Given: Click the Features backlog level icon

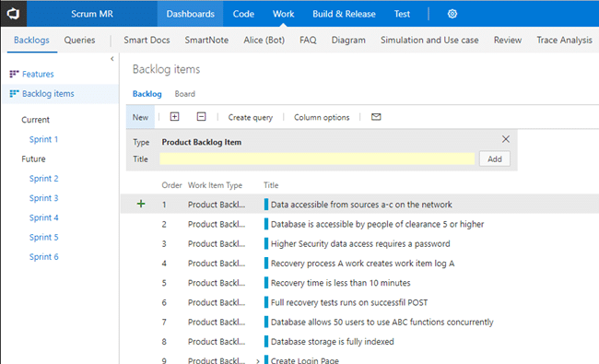Looking at the screenshot, I should [14, 74].
